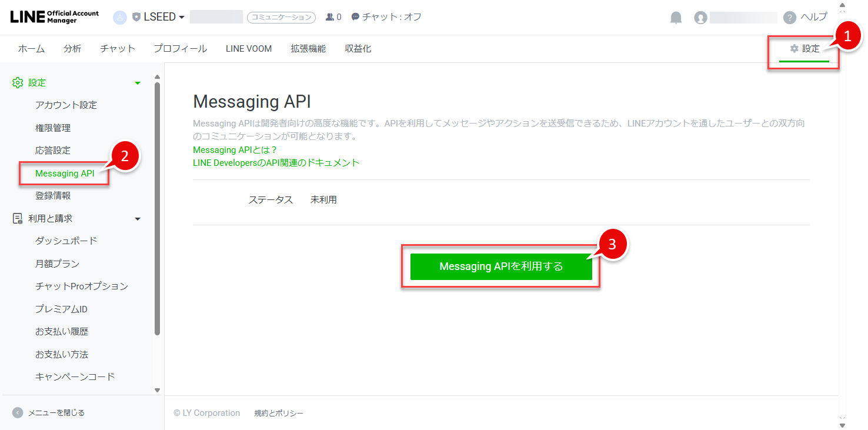Click the LINE Official Account Manager logo

[x=55, y=17]
